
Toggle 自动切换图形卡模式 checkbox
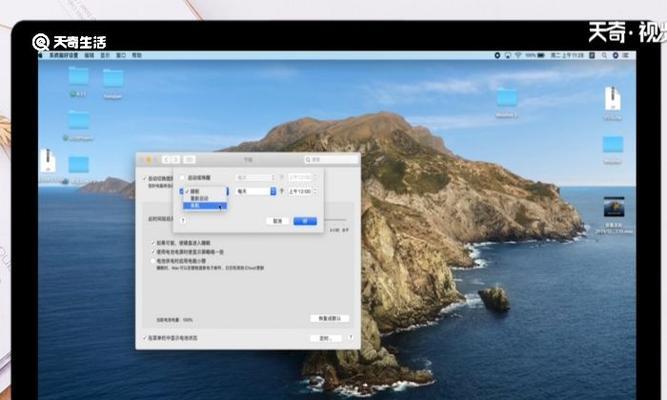click(145, 179)
